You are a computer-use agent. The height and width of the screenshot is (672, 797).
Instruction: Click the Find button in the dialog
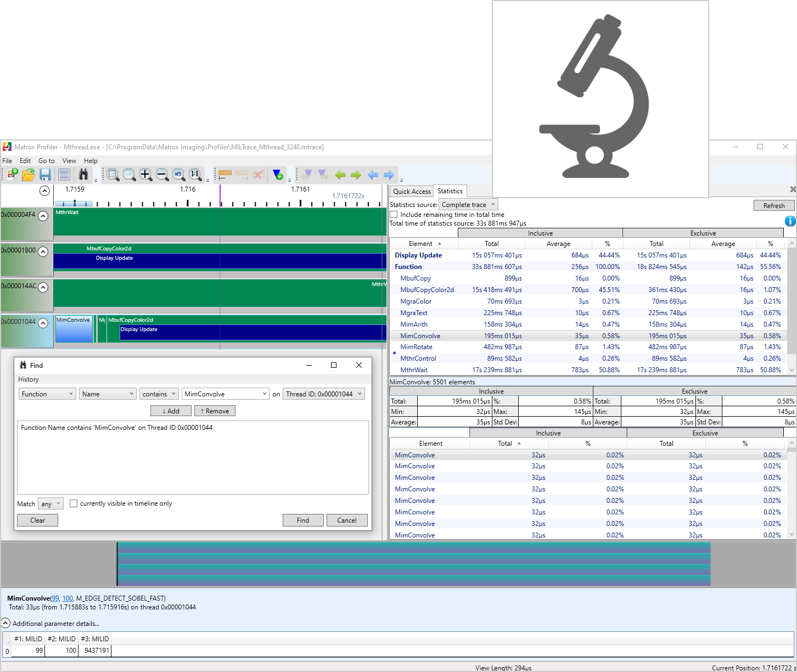click(x=302, y=520)
